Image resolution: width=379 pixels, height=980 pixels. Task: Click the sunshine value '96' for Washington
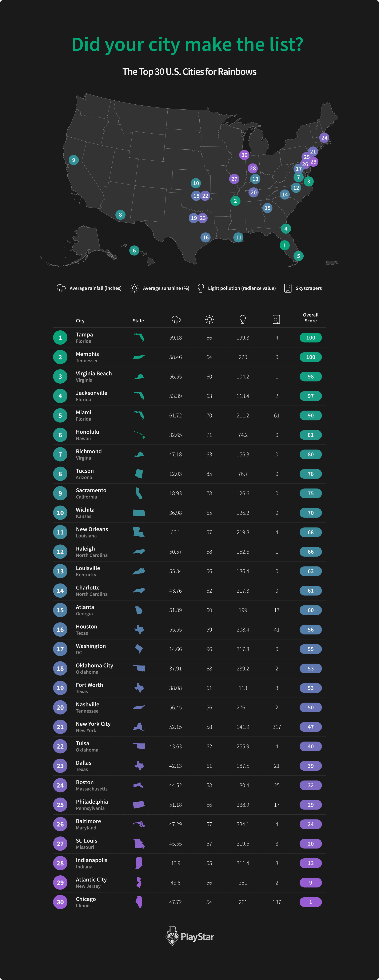209,649
